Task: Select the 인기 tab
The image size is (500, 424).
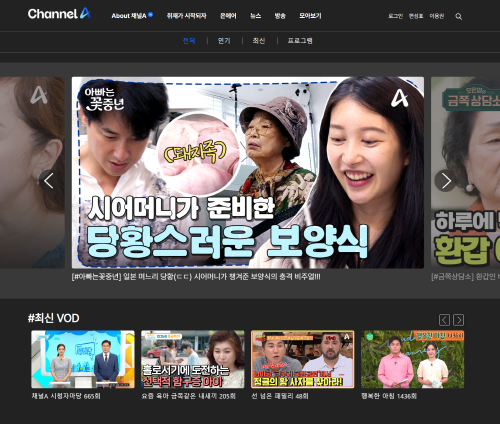Action: point(224,41)
